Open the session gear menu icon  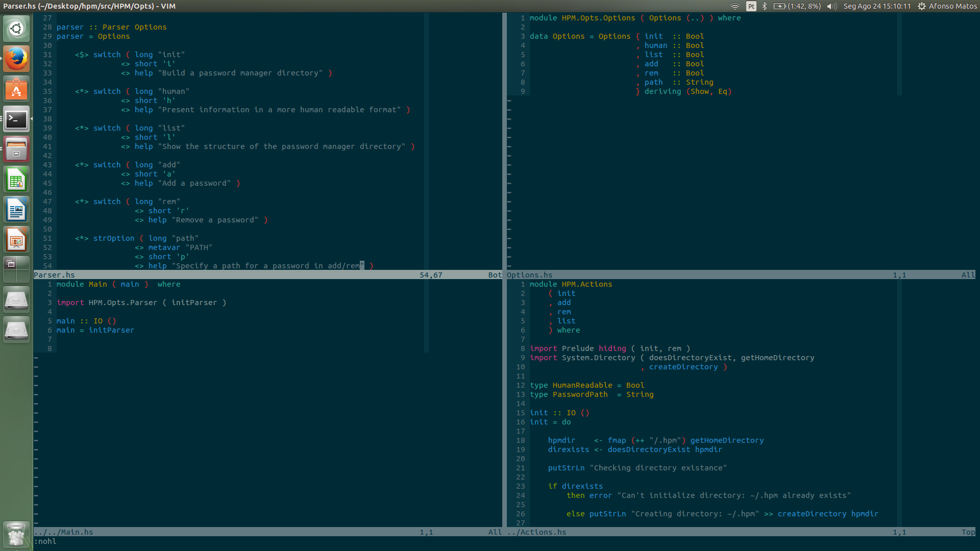pos(922,6)
